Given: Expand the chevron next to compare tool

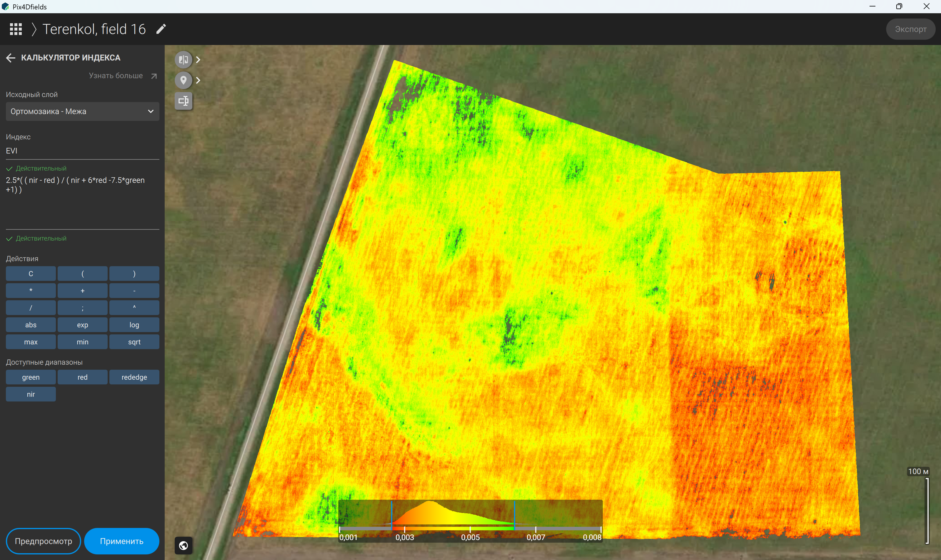Looking at the screenshot, I should click(x=198, y=60).
